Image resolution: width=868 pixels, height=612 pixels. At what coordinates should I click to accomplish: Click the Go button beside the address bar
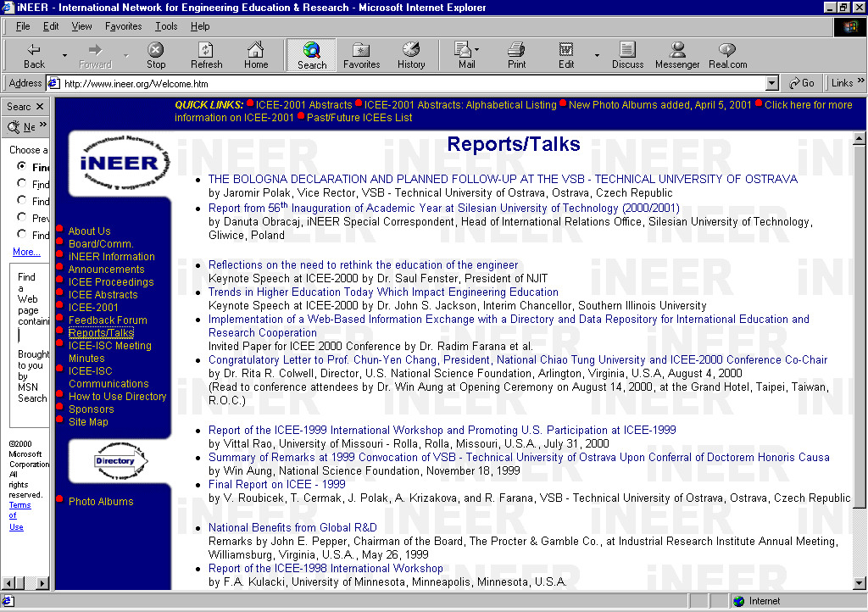click(802, 83)
